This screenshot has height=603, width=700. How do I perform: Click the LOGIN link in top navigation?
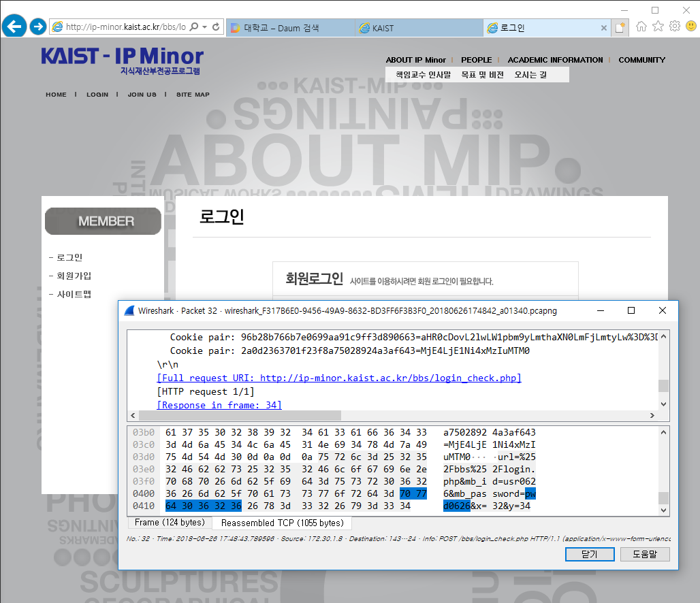point(97,95)
